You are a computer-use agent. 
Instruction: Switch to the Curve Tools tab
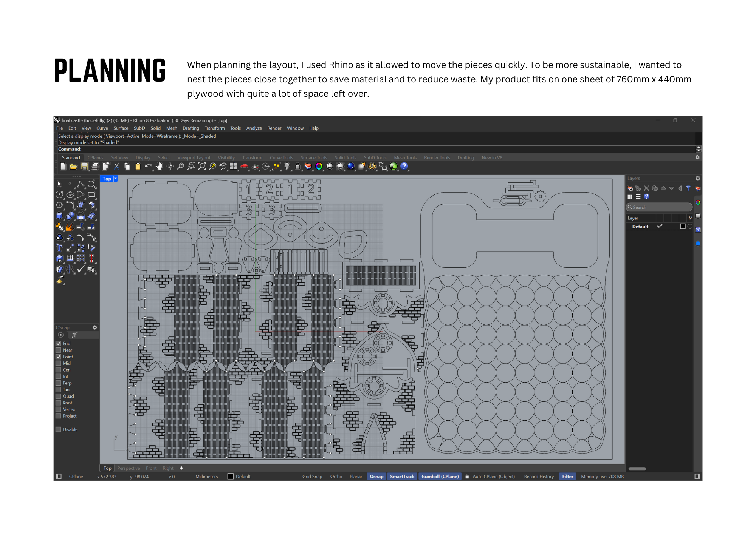click(281, 158)
